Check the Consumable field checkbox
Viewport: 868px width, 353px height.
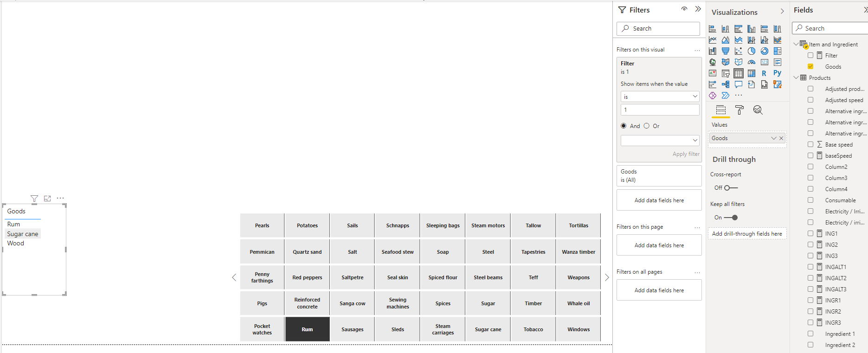pos(810,200)
